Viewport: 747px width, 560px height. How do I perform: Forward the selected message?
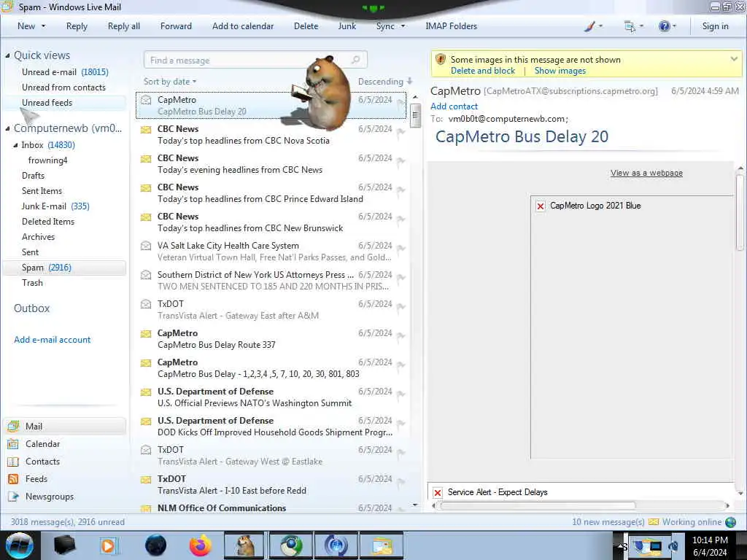176,26
